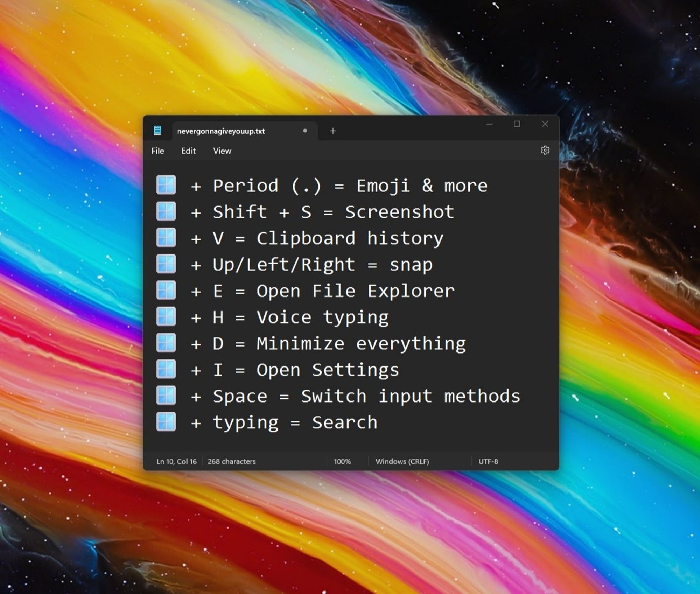Place cursor after the word "Search"
This screenshot has height=594, width=700.
pos(378,422)
